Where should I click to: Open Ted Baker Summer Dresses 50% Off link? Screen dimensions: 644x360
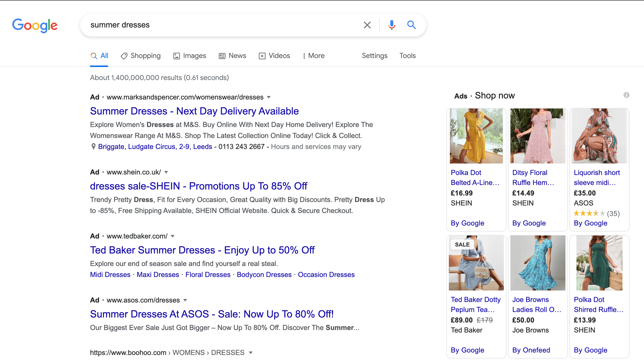coord(202,250)
